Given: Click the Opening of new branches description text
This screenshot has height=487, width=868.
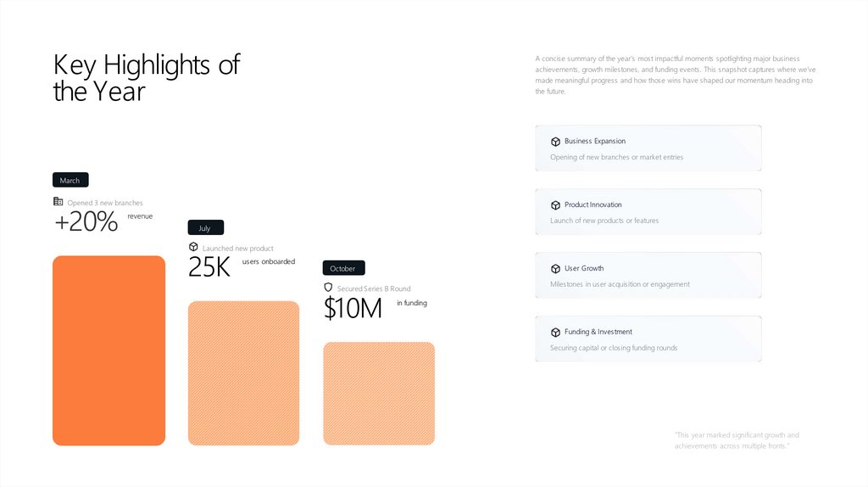Looking at the screenshot, I should coord(616,157).
